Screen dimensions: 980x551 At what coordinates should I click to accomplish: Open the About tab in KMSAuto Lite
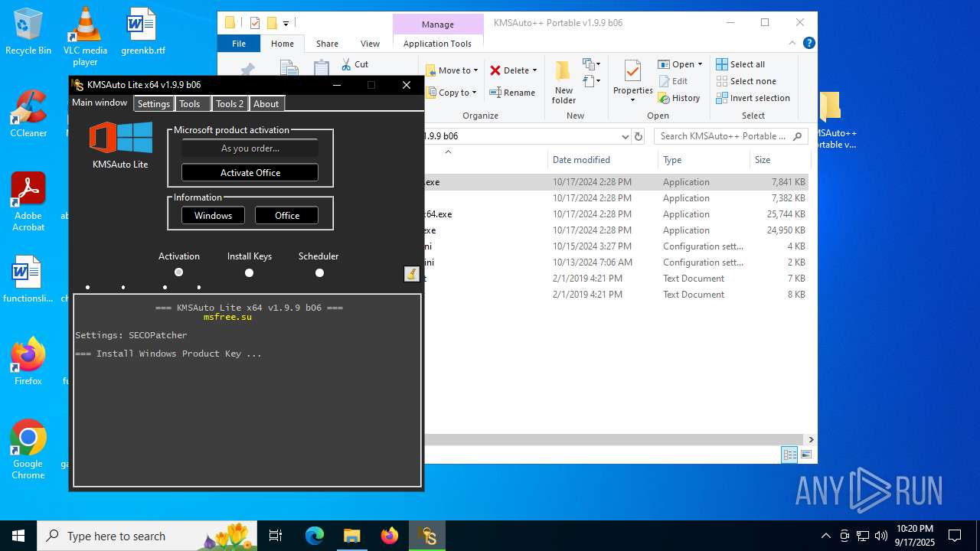tap(266, 104)
